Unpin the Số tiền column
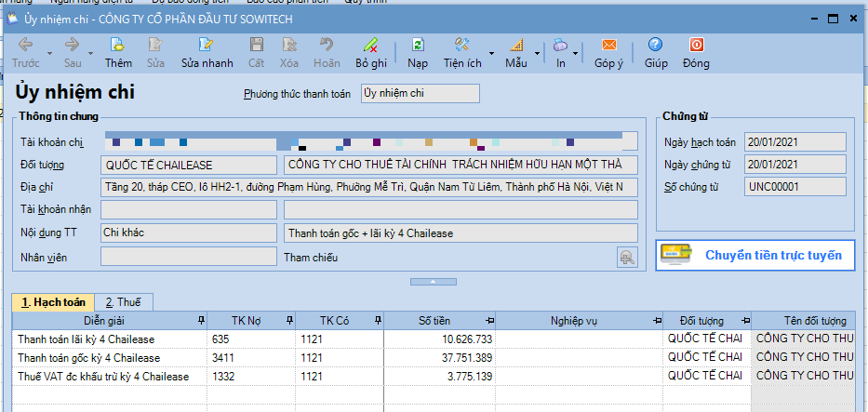 point(489,321)
